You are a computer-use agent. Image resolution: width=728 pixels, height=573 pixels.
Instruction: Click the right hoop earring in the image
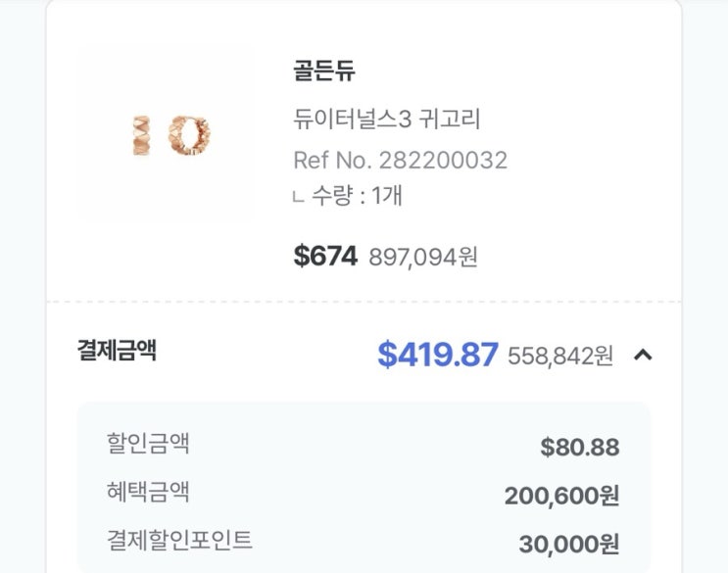191,133
